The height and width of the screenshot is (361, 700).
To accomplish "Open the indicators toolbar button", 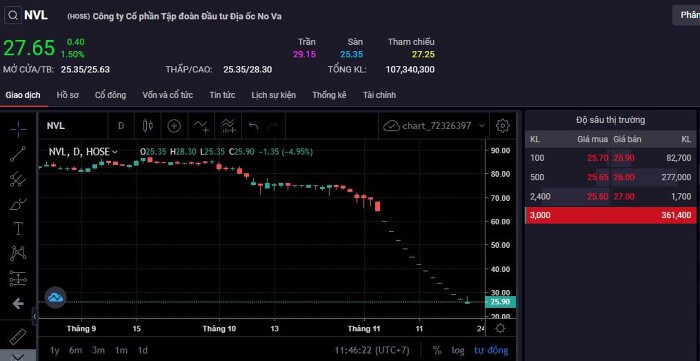I will pyautogui.click(x=228, y=126).
